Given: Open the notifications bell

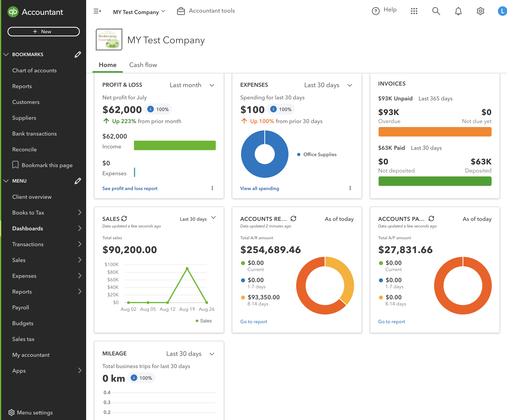Looking at the screenshot, I should point(458,11).
